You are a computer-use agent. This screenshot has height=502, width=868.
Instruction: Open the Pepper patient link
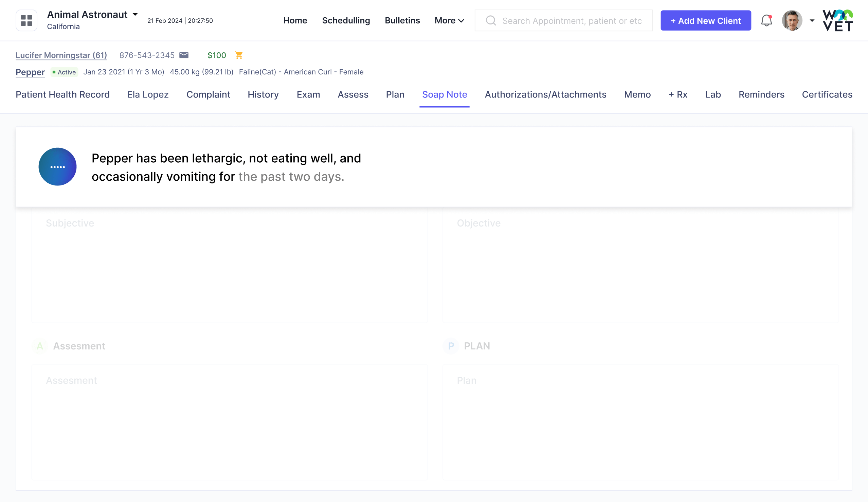[x=30, y=72]
